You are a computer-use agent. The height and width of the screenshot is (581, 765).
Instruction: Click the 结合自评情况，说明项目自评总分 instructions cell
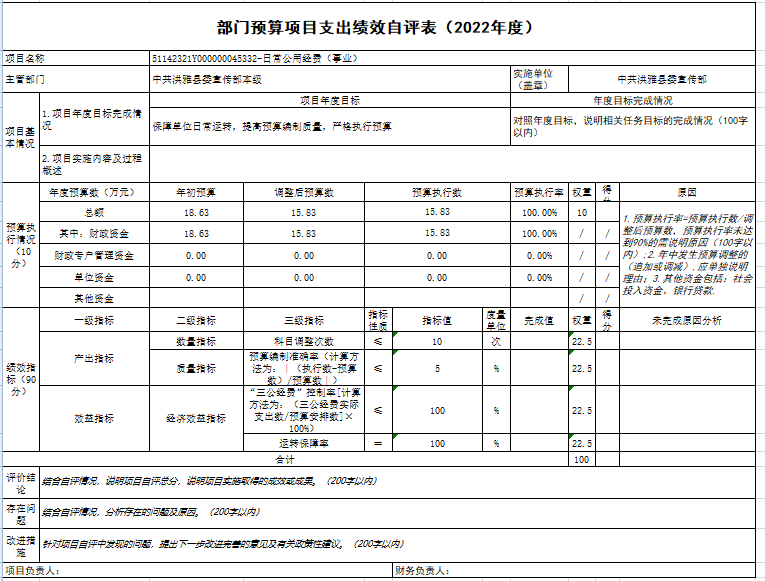pyautogui.click(x=398, y=481)
